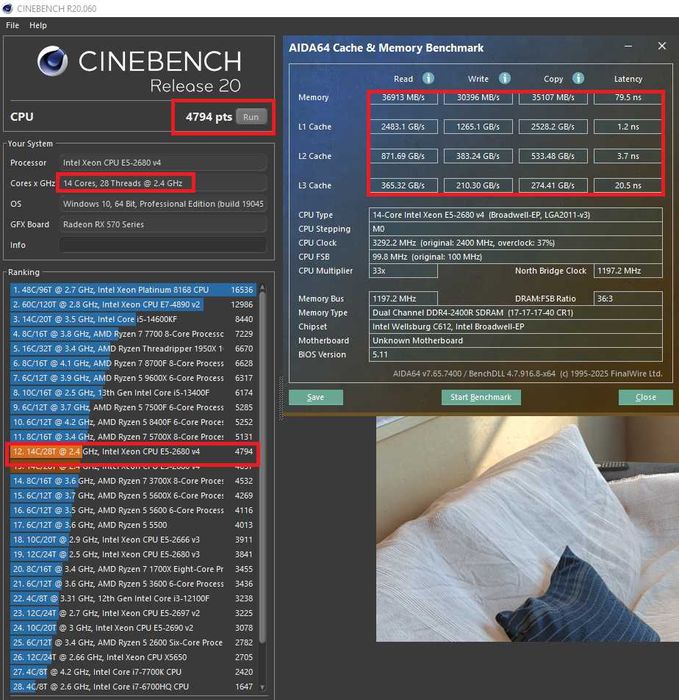This screenshot has height=700, width=679.
Task: Click the Read info icon in AIDA64
Action: click(x=428, y=79)
